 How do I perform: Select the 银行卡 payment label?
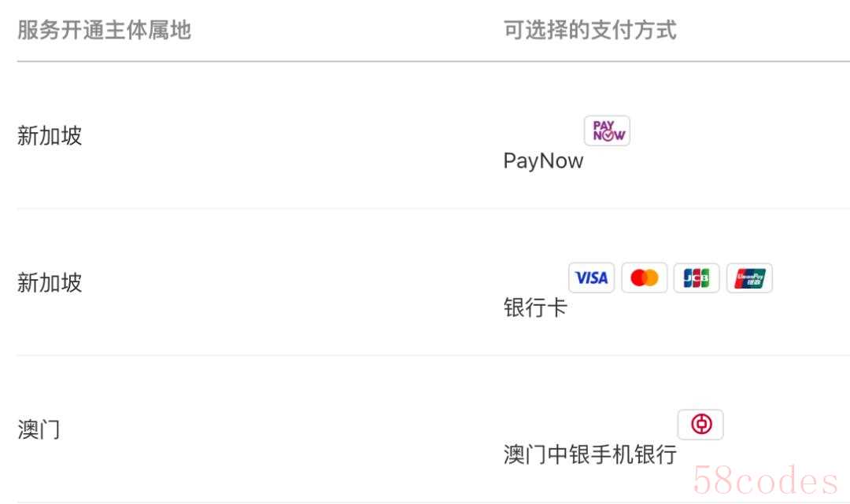[536, 307]
